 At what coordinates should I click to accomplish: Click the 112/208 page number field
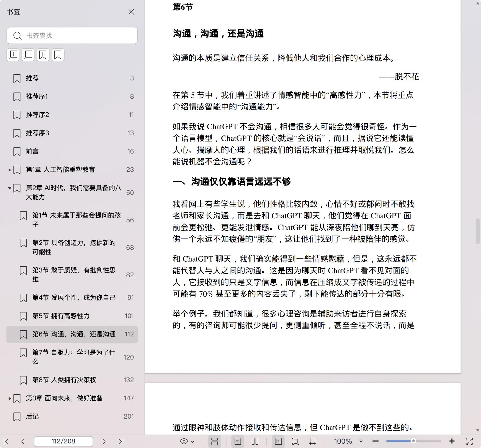63,441
